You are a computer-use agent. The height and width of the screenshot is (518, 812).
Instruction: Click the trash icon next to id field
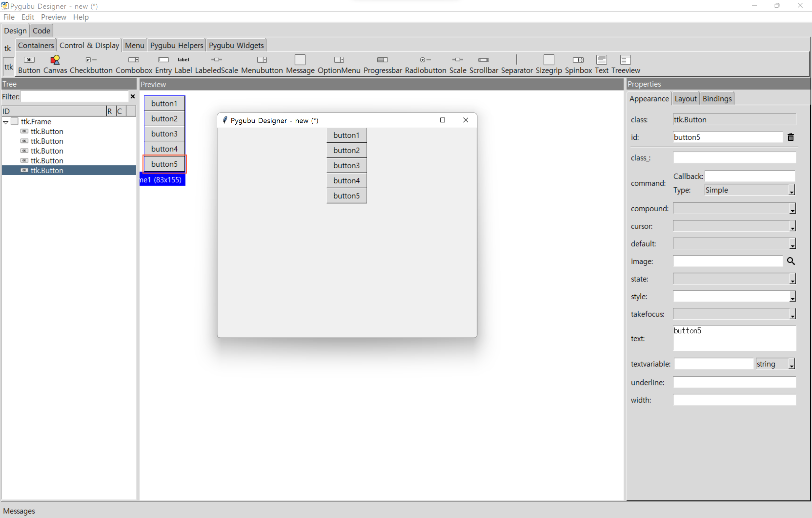[791, 137]
